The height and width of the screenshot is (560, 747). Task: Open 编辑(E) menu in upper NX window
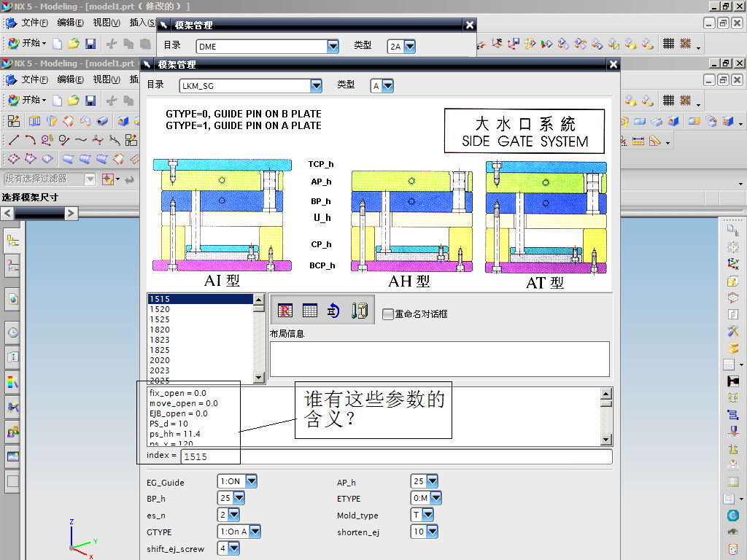[x=70, y=23]
